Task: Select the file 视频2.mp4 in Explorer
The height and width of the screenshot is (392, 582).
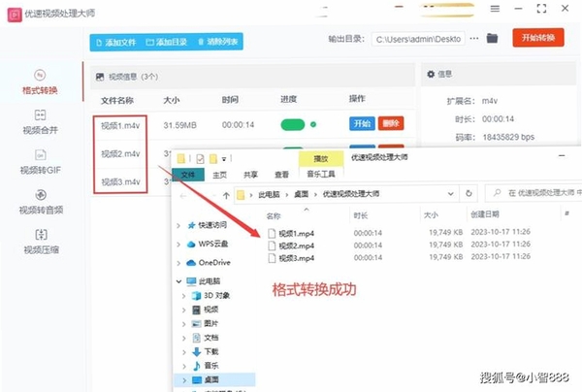Action: click(296, 245)
